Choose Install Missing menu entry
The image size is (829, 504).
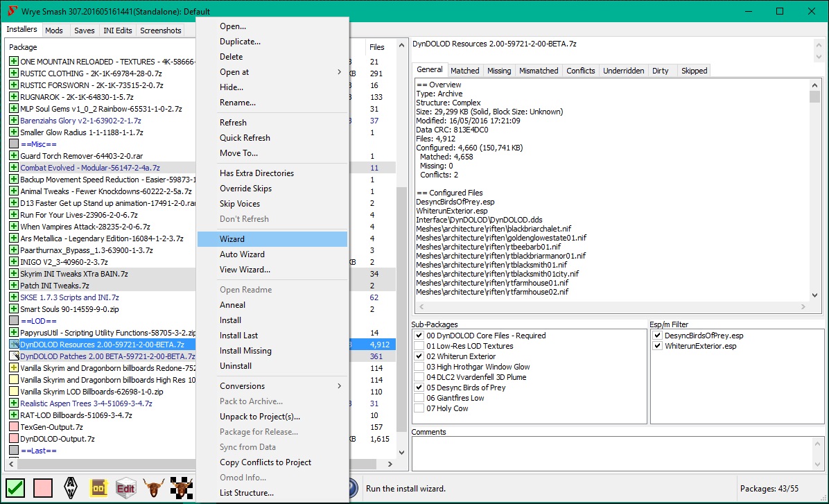[272, 351]
